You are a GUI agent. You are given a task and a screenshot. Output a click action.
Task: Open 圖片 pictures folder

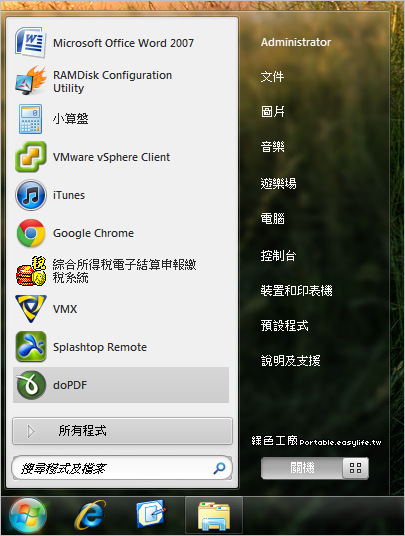tap(272, 111)
